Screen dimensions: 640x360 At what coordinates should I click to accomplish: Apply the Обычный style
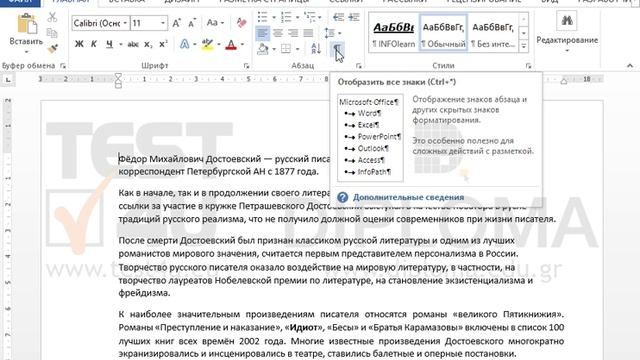coord(443,33)
